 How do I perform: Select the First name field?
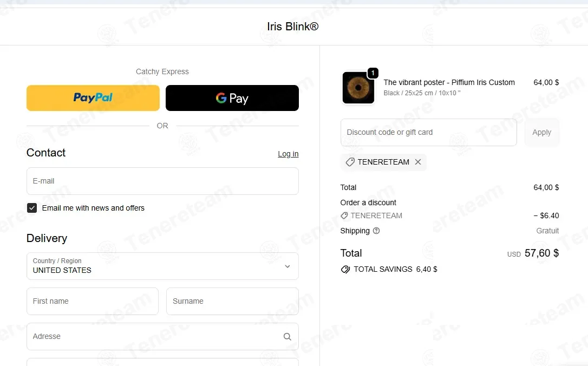[x=92, y=301]
